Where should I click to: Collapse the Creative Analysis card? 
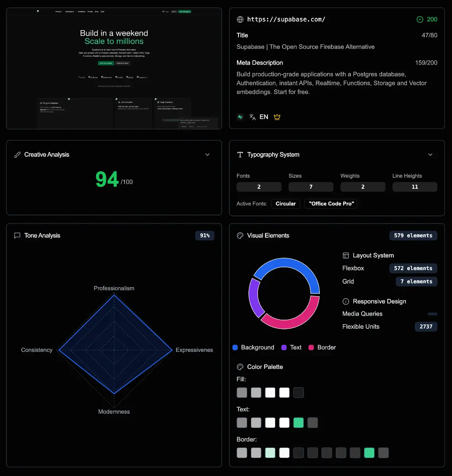pos(207,154)
